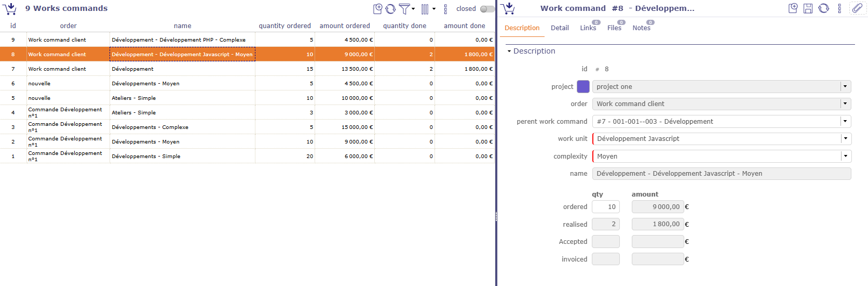Screen dimensions: 868x286
Task: Sort by order column header
Action: coord(68,25)
